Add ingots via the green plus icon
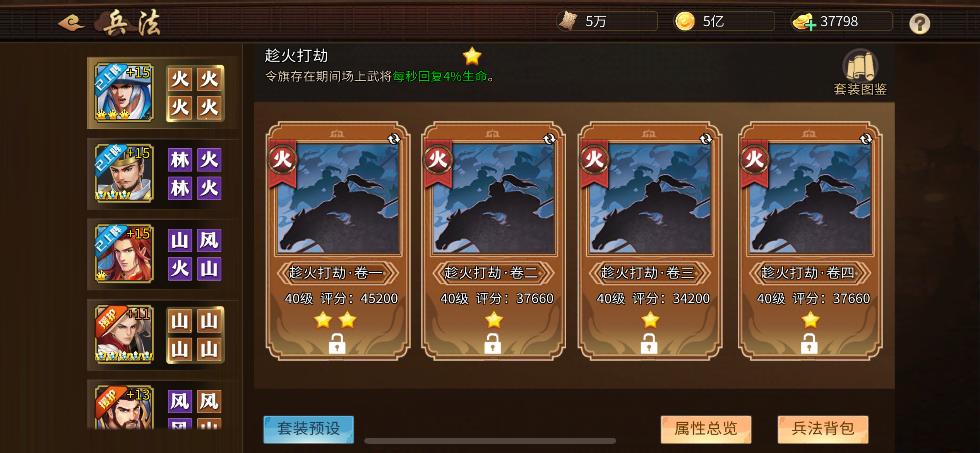This screenshot has height=453, width=980. point(810,25)
